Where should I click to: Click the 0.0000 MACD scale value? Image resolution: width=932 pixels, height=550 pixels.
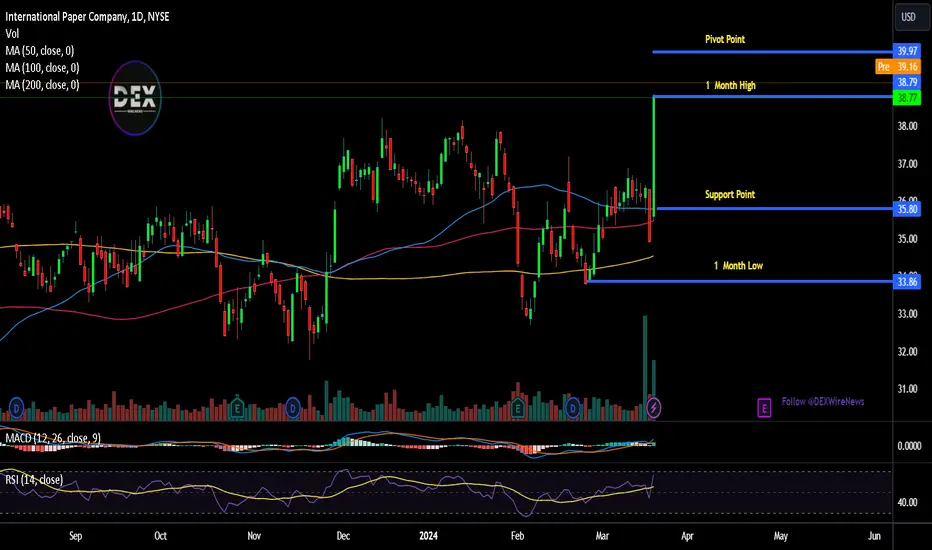(x=909, y=446)
